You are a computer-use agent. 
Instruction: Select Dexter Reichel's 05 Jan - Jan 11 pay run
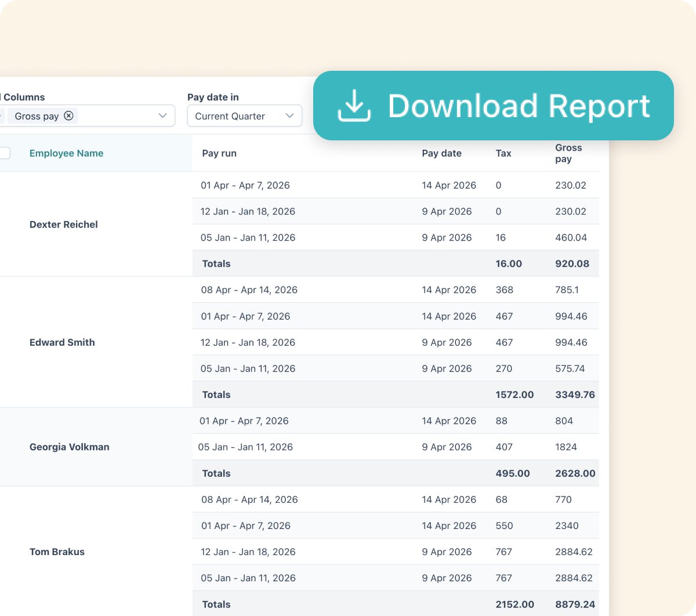point(248,237)
